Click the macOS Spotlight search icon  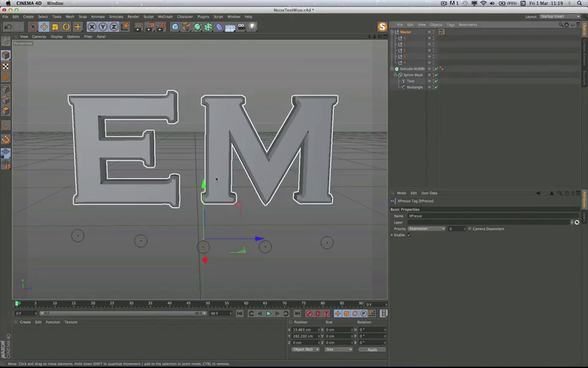click(579, 3)
